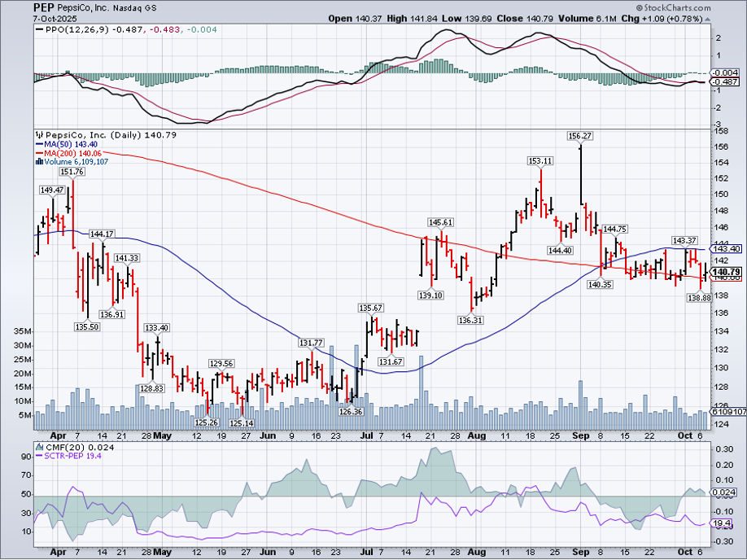Click the 143.40 blue MA value tag on right axis
Image resolution: width=747 pixels, height=560 pixels.
728,248
